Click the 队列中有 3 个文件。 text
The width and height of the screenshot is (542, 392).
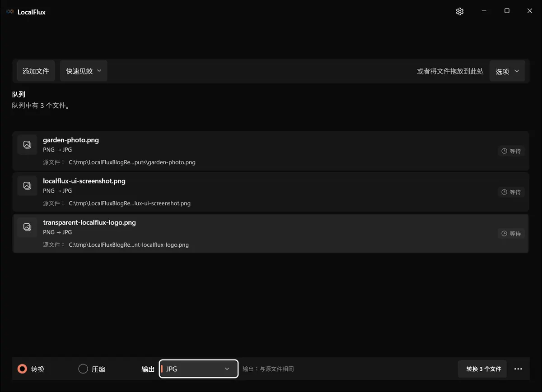41,106
